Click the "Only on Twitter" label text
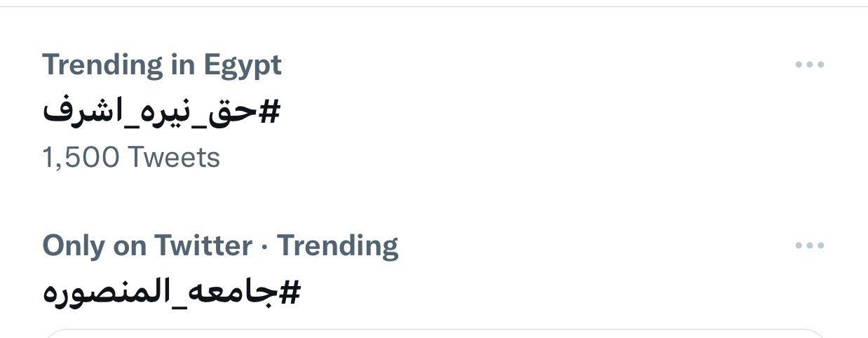Viewport: 868px width, 338px height. [x=147, y=246]
